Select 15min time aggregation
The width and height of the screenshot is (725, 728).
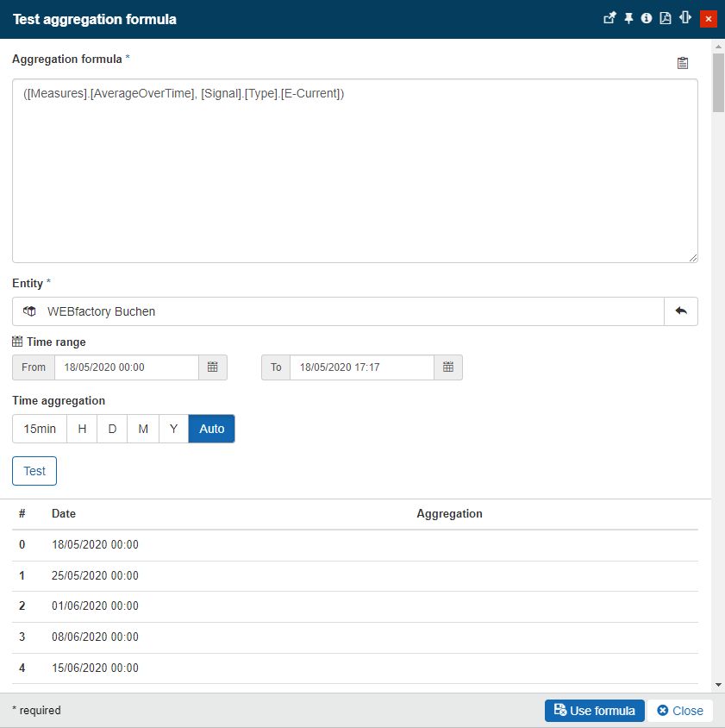pos(40,429)
